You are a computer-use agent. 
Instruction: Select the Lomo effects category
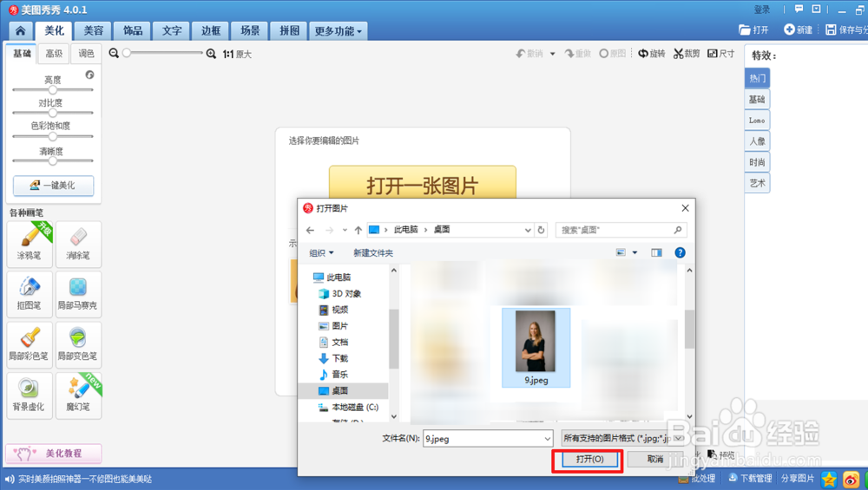[757, 120]
